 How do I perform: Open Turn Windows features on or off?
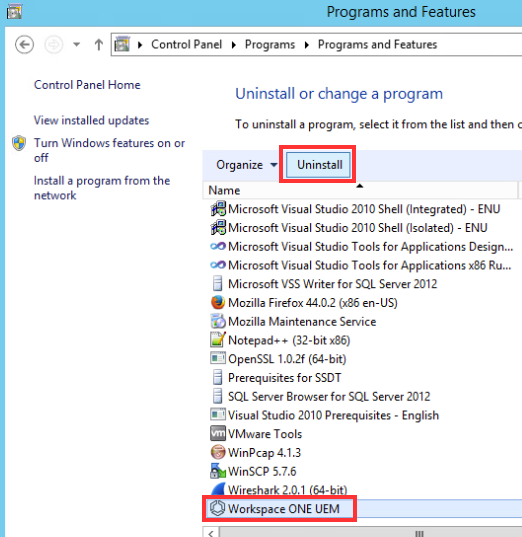[x=109, y=150]
